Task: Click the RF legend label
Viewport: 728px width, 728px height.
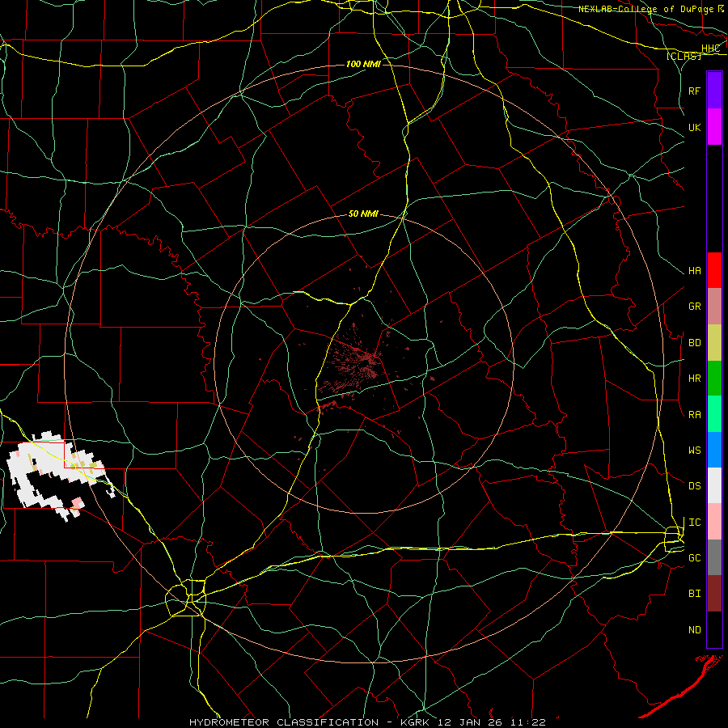Action: pos(694,91)
